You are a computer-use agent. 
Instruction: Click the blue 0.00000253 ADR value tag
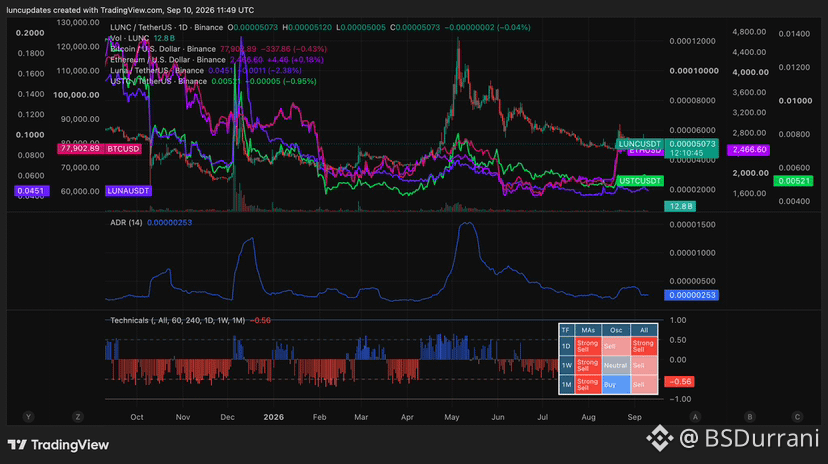pyautogui.click(x=691, y=295)
